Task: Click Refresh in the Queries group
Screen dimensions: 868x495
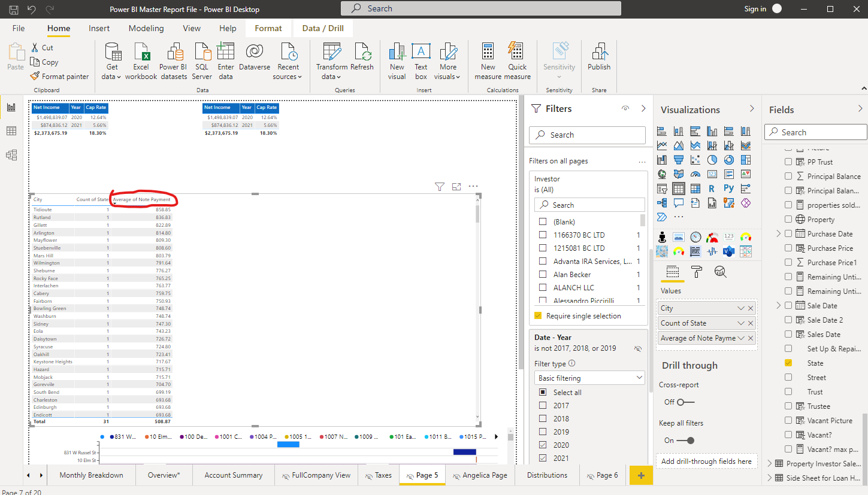Action: 362,57
